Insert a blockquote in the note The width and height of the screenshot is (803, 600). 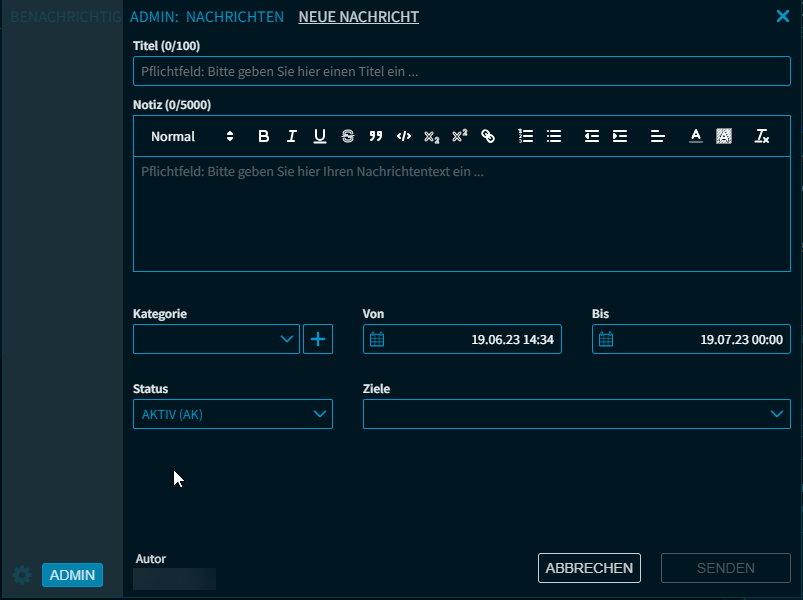[376, 137]
